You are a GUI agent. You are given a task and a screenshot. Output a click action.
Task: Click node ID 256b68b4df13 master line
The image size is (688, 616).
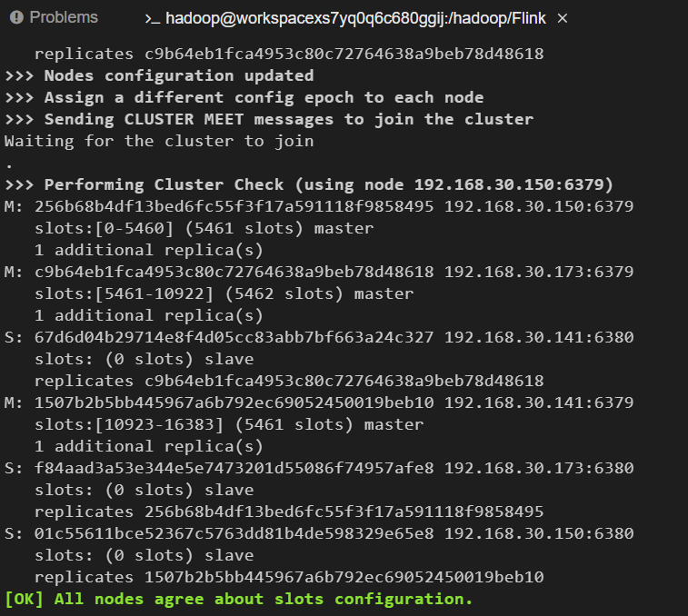[x=319, y=206]
